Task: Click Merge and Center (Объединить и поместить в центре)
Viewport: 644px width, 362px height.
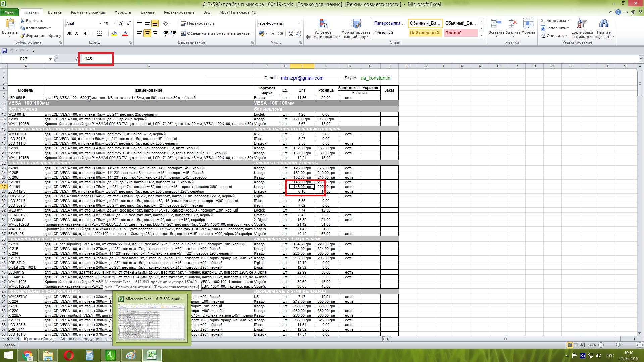Action: pos(217,33)
